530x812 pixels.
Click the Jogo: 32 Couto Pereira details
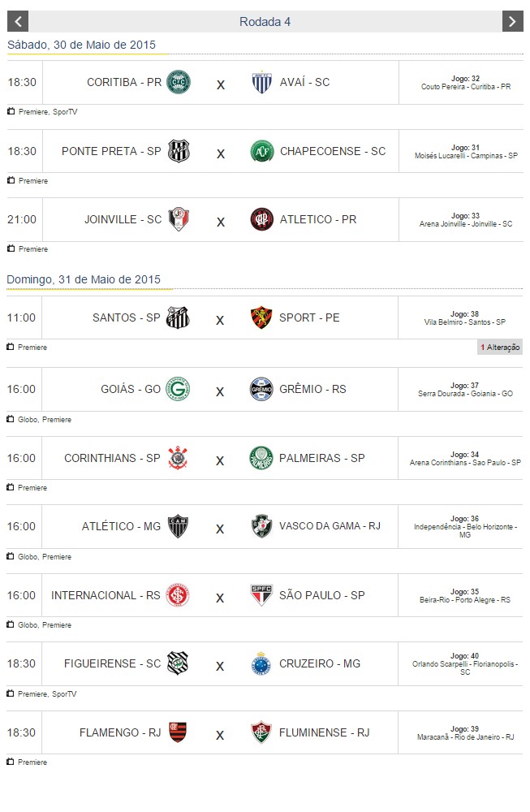pyautogui.click(x=465, y=83)
